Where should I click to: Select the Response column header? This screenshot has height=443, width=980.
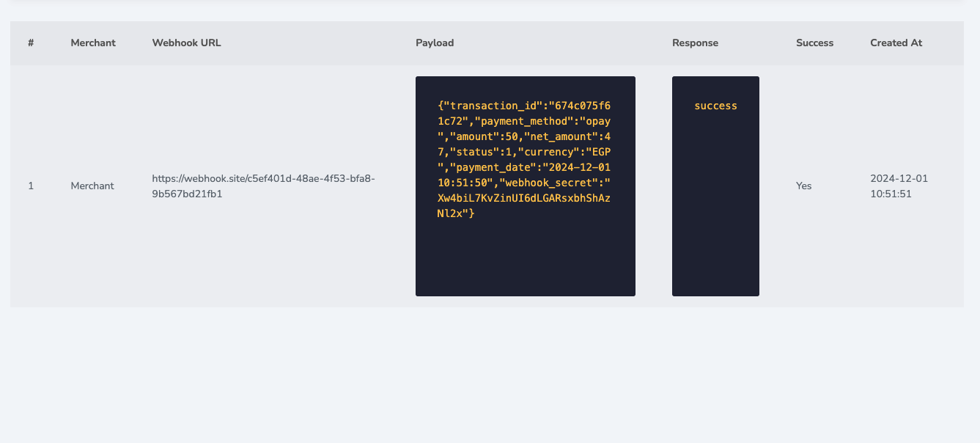point(695,43)
